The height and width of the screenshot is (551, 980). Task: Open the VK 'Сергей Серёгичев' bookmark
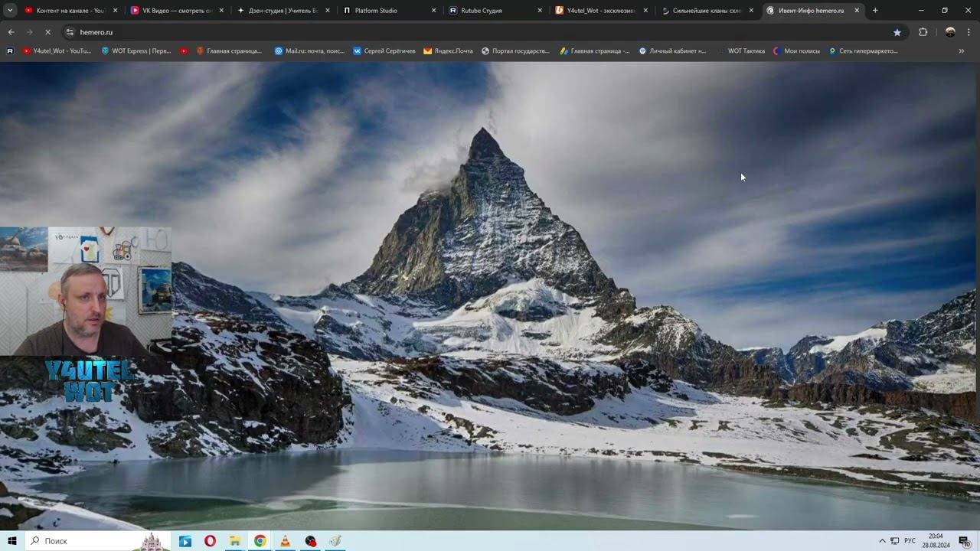click(x=384, y=51)
